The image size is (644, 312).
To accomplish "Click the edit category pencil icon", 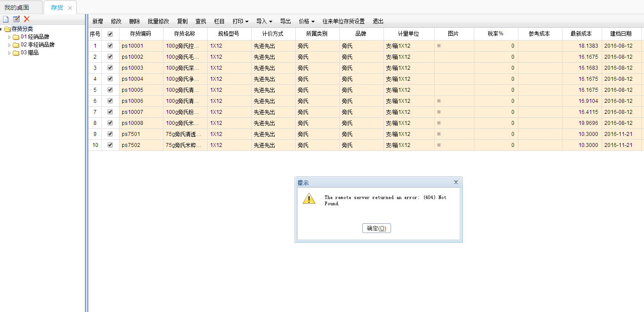I will pos(16,19).
